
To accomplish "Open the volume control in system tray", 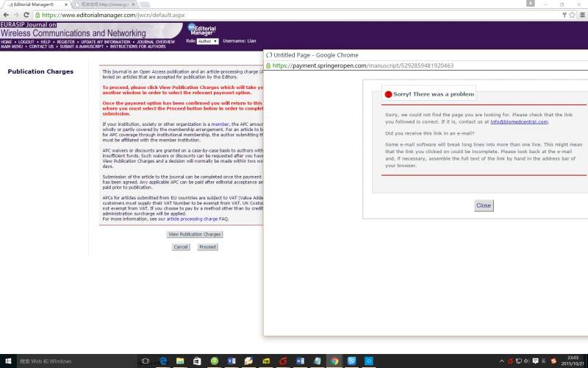I will [x=526, y=361].
